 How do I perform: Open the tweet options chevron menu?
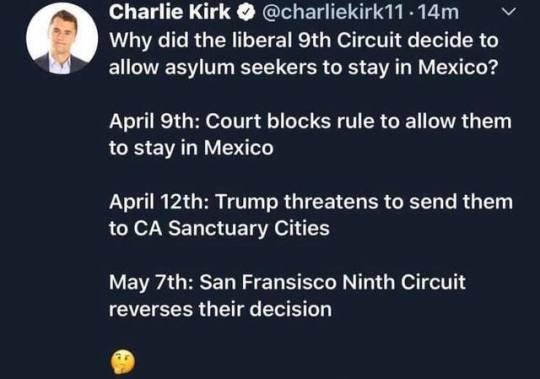509,12
